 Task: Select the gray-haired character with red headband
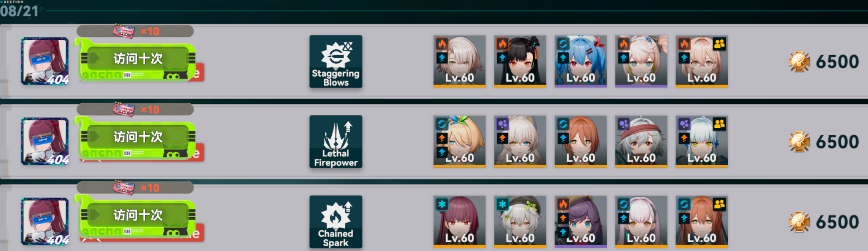click(641, 141)
